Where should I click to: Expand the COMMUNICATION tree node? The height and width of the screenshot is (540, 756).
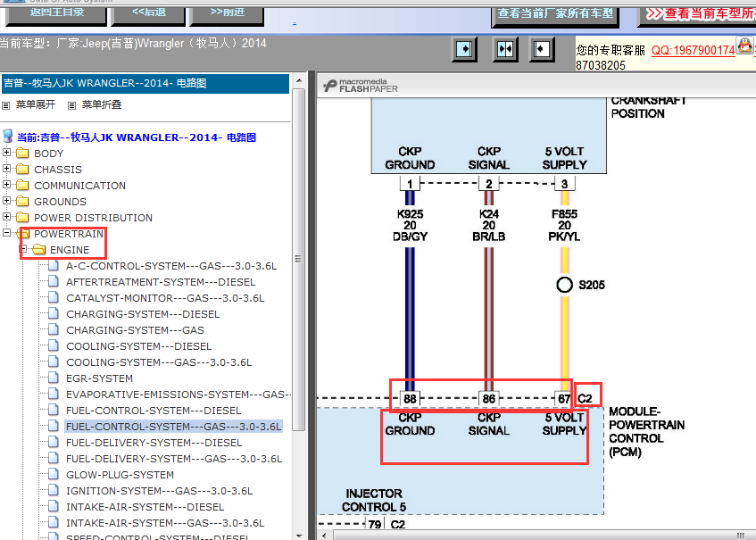click(6, 184)
